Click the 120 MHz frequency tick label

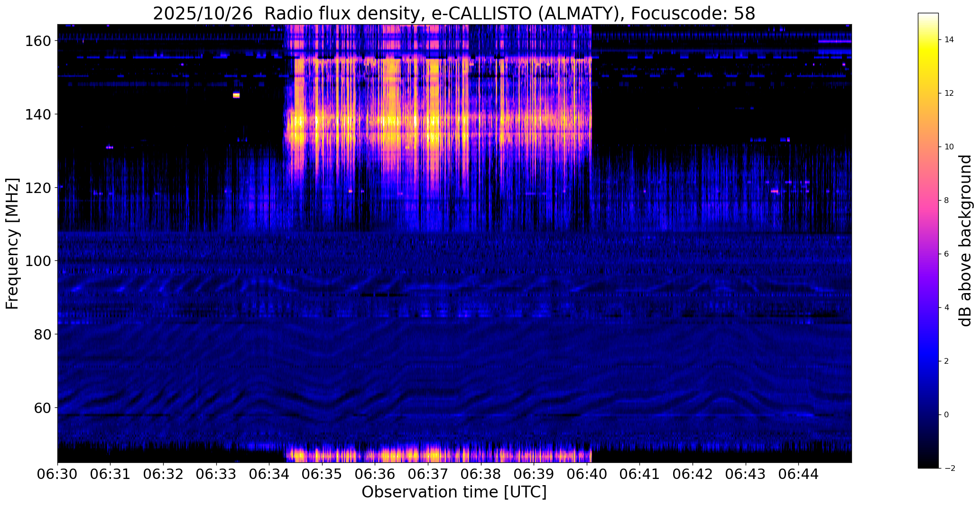[x=37, y=188]
